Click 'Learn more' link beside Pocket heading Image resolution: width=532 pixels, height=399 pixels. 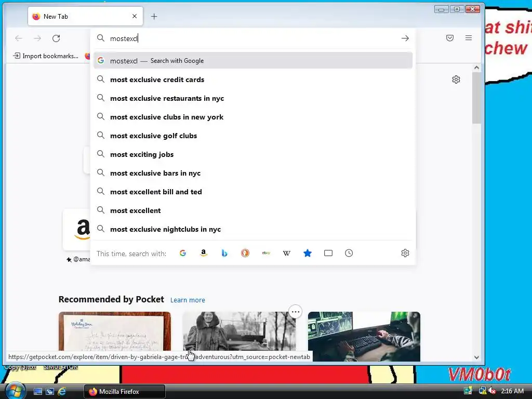point(188,300)
